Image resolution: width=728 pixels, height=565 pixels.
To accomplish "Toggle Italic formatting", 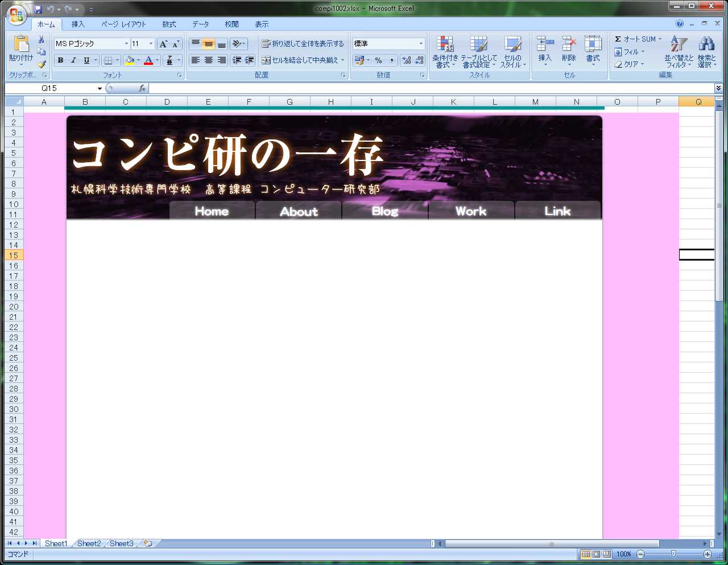I will [x=73, y=60].
